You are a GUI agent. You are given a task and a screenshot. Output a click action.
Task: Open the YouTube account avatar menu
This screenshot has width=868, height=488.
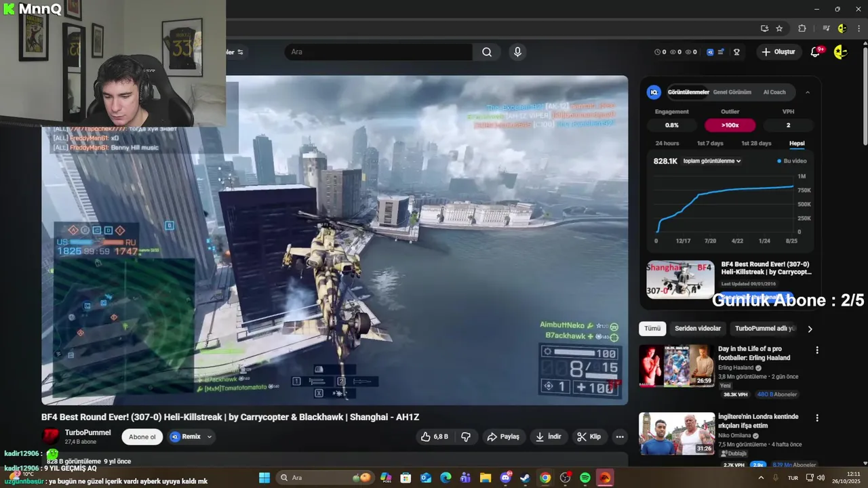(840, 52)
